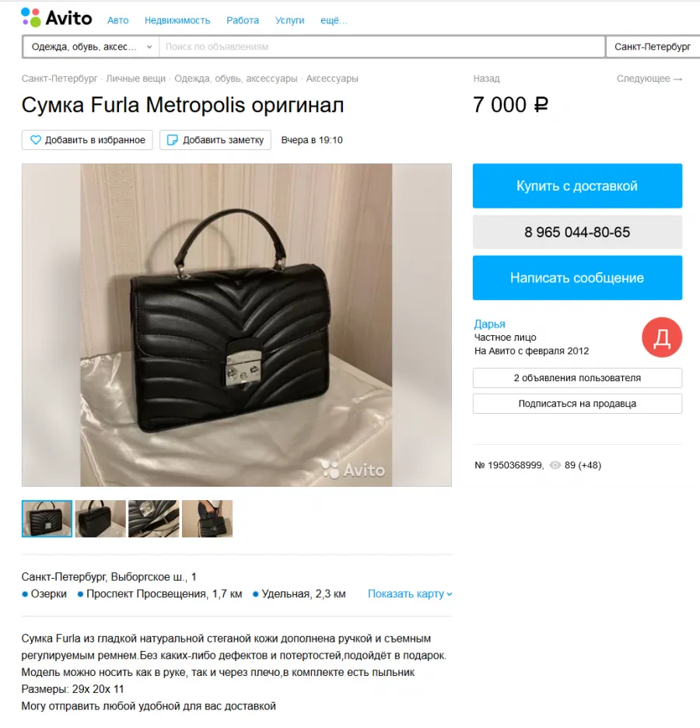Subscribe via Подписаться на продавца
This screenshot has height=728, width=700.
click(x=577, y=404)
